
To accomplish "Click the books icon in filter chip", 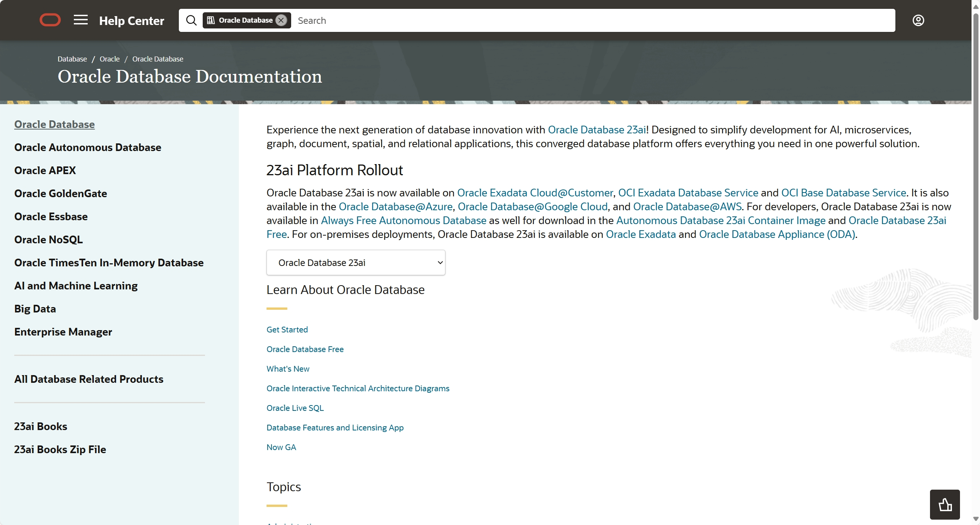I will [x=211, y=20].
